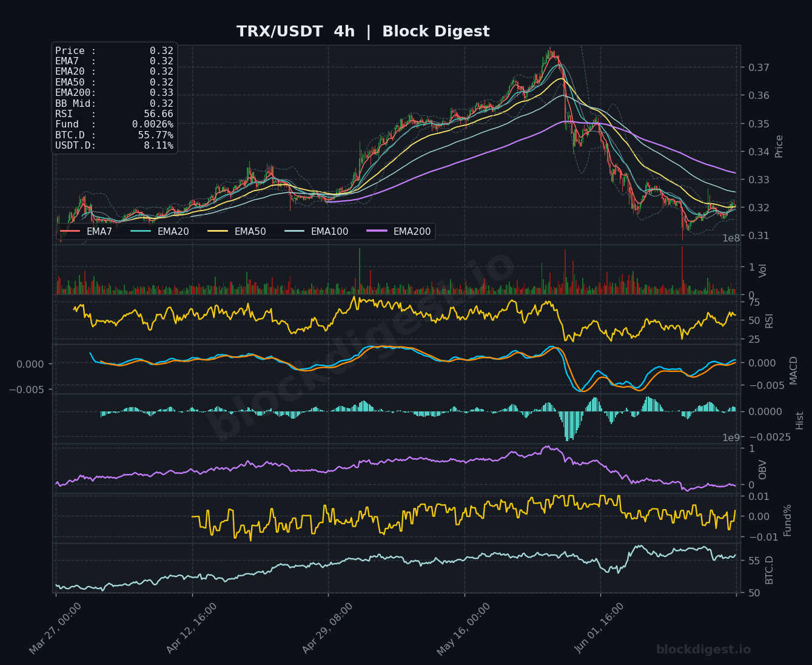This screenshot has height=665, width=812.
Task: Click the EMA200 0.33 row in the stats box
Action: click(x=114, y=93)
